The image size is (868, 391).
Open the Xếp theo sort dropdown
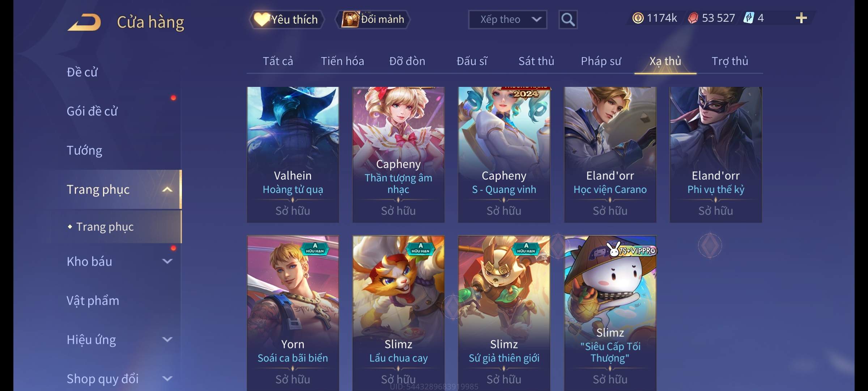pyautogui.click(x=507, y=20)
